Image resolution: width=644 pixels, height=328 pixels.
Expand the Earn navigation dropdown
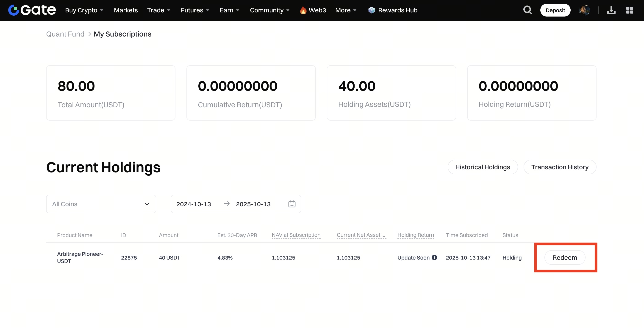[229, 10]
